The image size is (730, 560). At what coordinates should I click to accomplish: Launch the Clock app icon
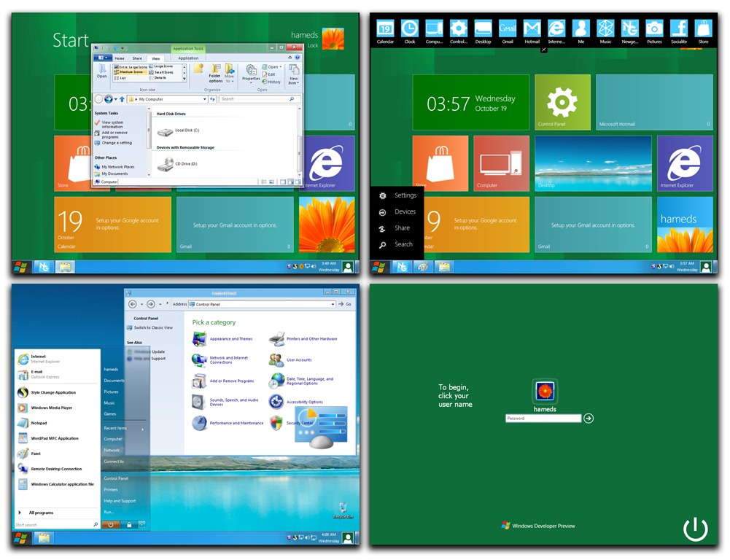click(410, 28)
